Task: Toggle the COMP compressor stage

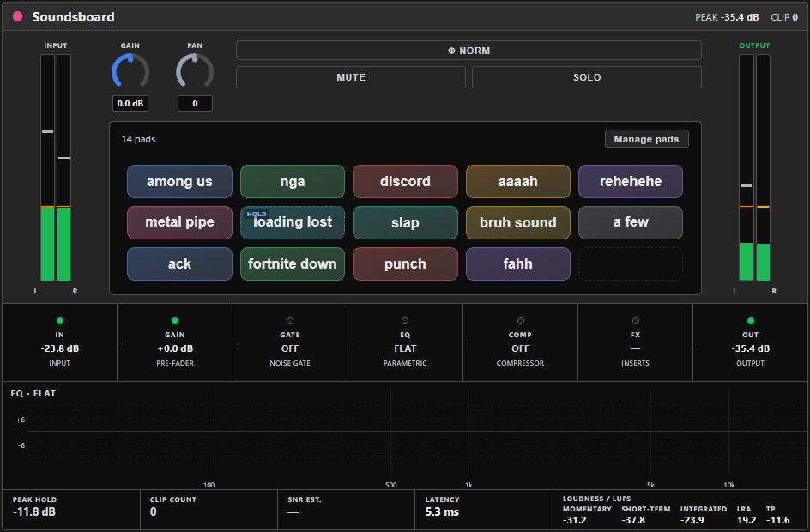Action: click(520, 342)
